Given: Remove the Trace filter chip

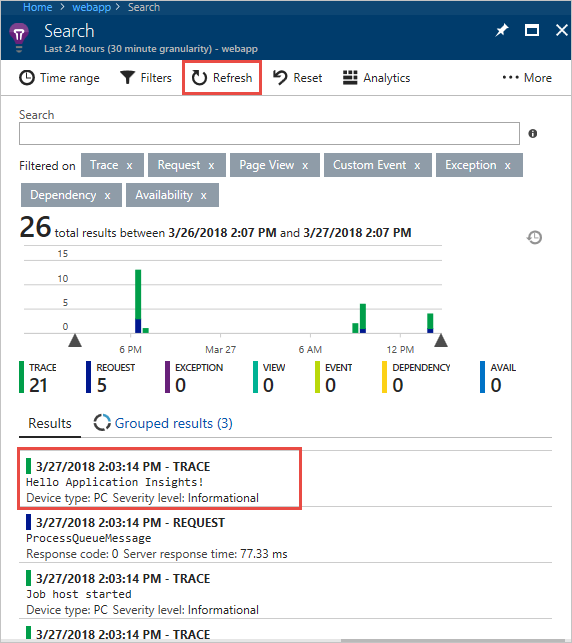Looking at the screenshot, I should pos(130,166).
